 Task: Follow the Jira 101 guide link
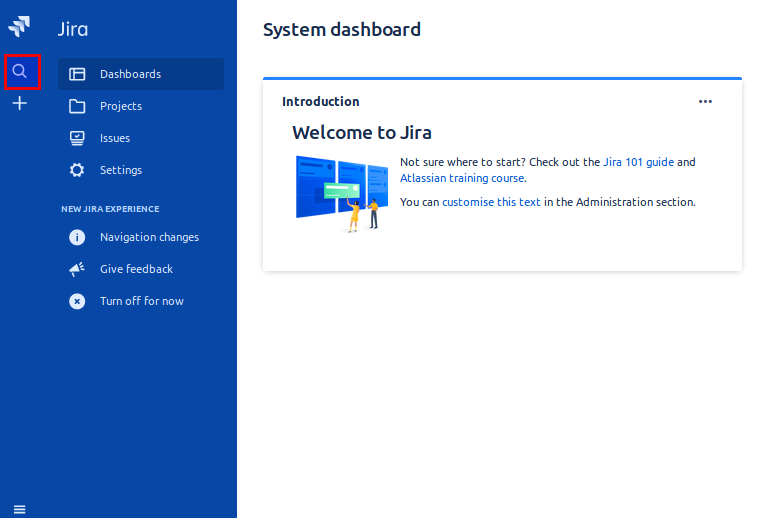click(x=638, y=162)
